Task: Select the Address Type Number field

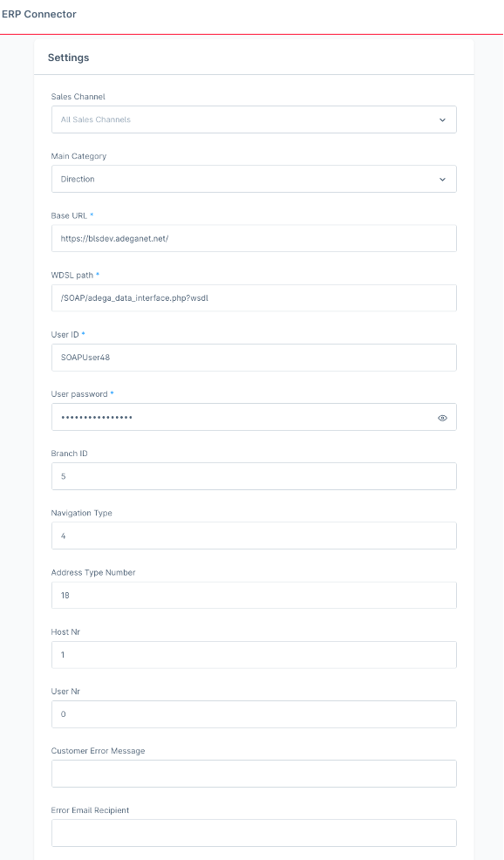Action: click(x=253, y=595)
